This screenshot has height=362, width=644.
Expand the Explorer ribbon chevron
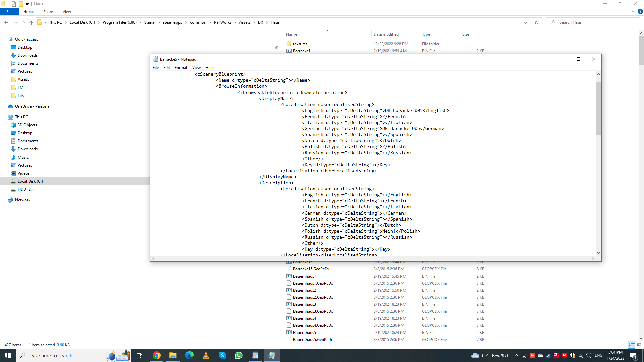633,11
